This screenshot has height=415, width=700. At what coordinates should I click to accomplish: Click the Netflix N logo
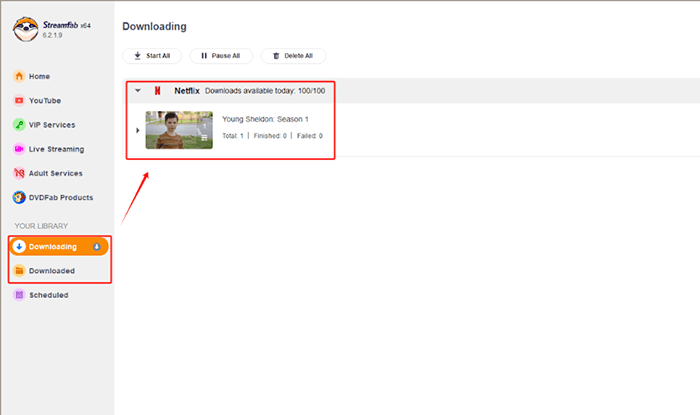157,91
